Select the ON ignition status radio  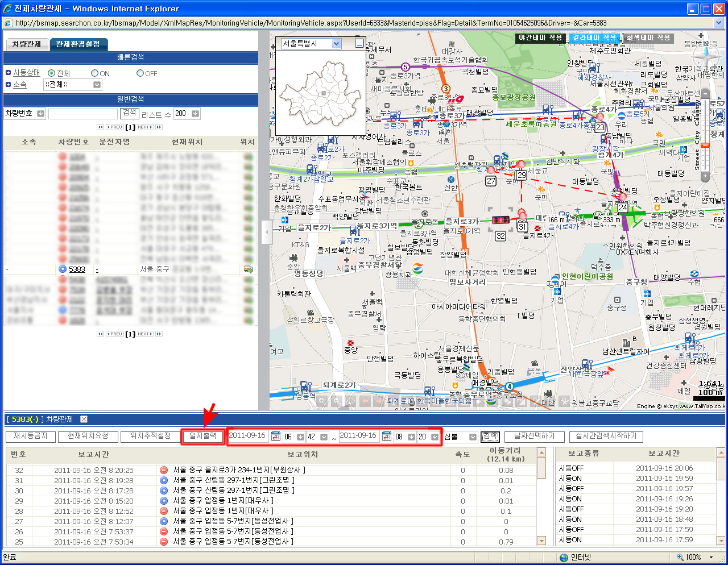pyautogui.click(x=95, y=73)
